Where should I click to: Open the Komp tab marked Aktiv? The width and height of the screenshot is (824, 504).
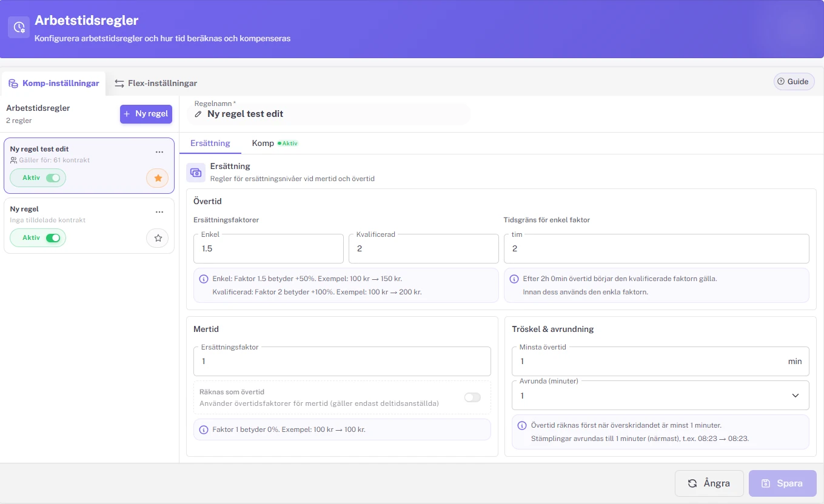[275, 144]
